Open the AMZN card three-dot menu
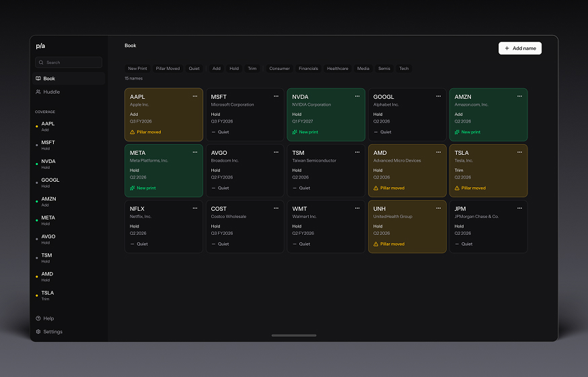588x377 pixels. 519,96
